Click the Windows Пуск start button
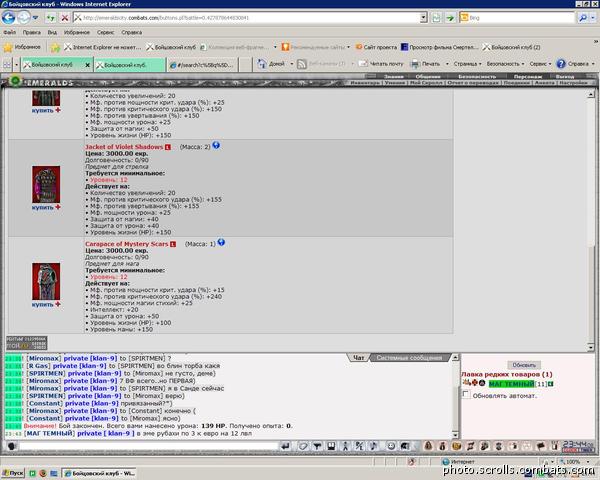600x480 pixels. point(13,473)
